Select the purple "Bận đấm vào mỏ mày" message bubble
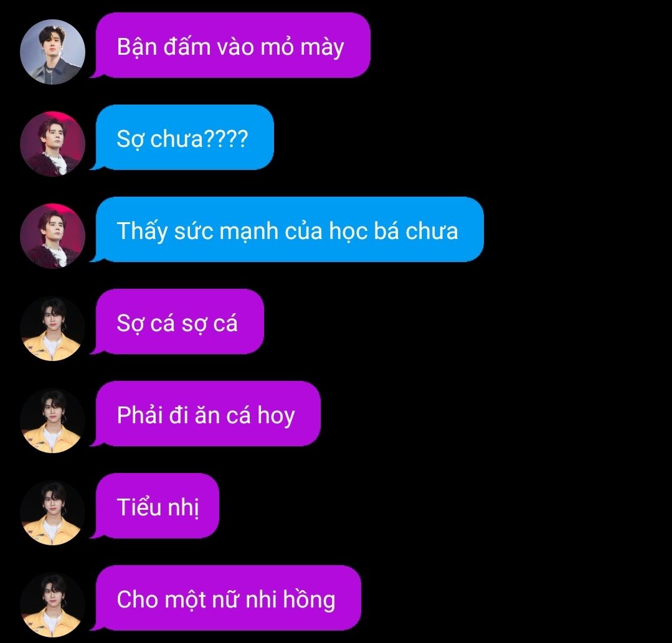 click(230, 45)
